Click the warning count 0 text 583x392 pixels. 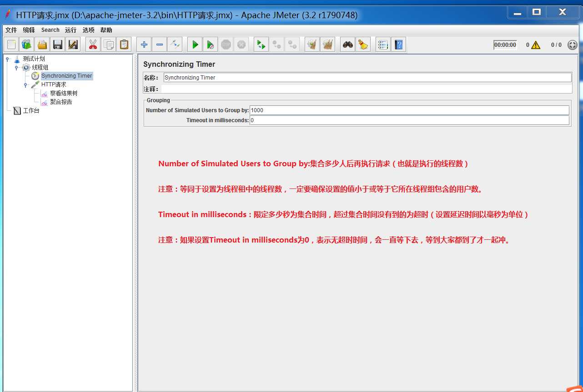point(528,45)
